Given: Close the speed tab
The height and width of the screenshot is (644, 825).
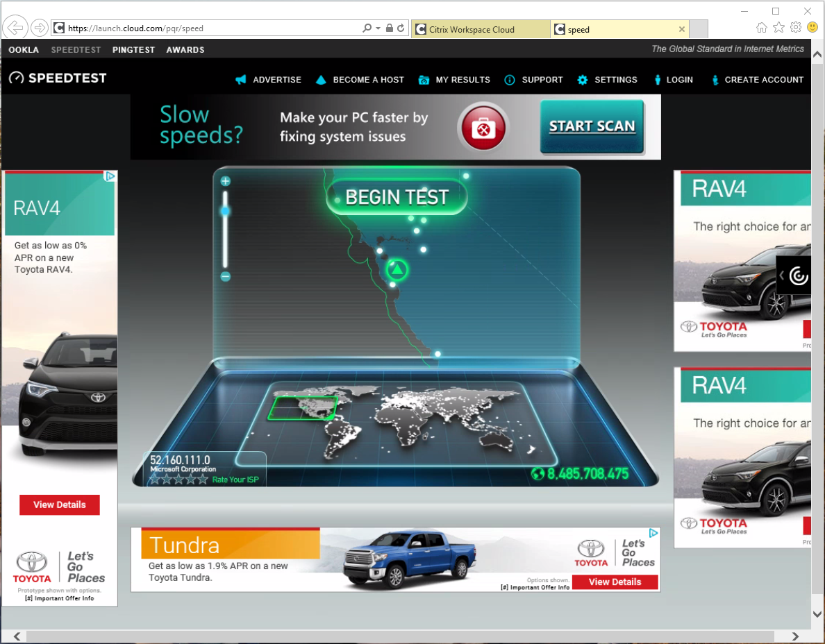Looking at the screenshot, I should (682, 29).
